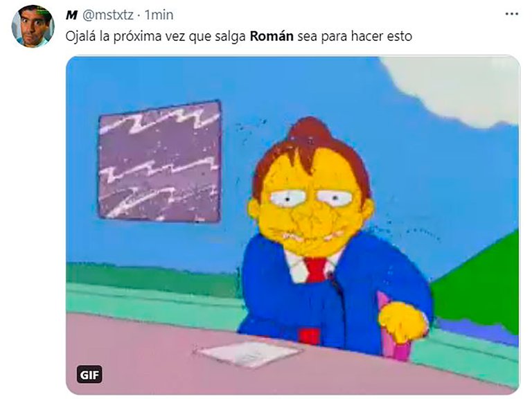Open the tweet via 1min timestamp
Screen dimensions: 532x399
(x=159, y=15)
